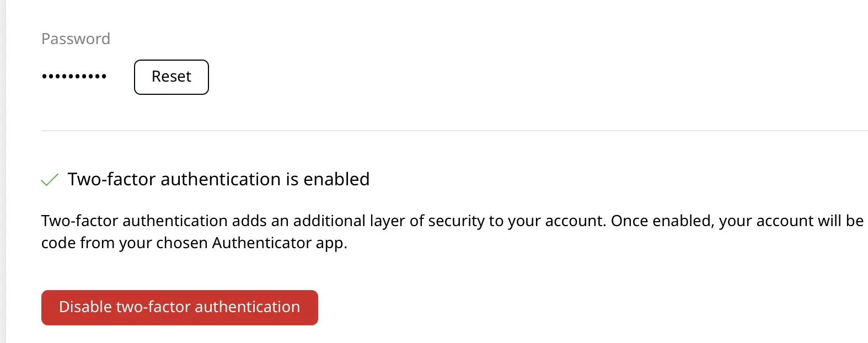Click the Reset button's border outline
Image resolution: width=868 pixels, height=343 pixels.
[171, 61]
